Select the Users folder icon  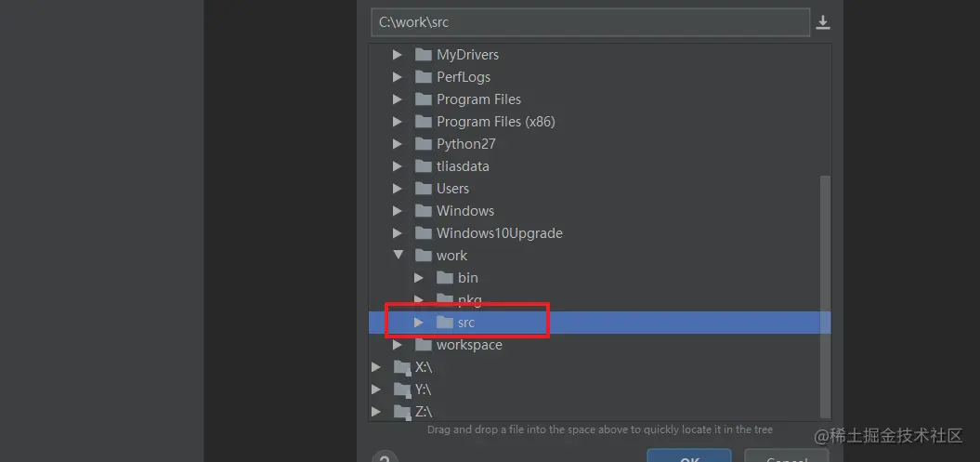click(424, 189)
